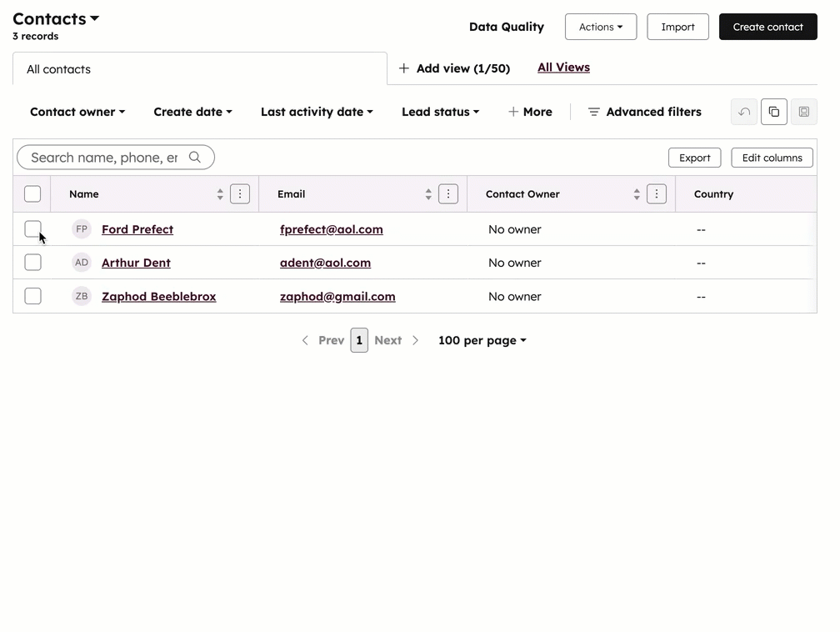
Task: Change the 100 per page setting
Action: point(482,340)
